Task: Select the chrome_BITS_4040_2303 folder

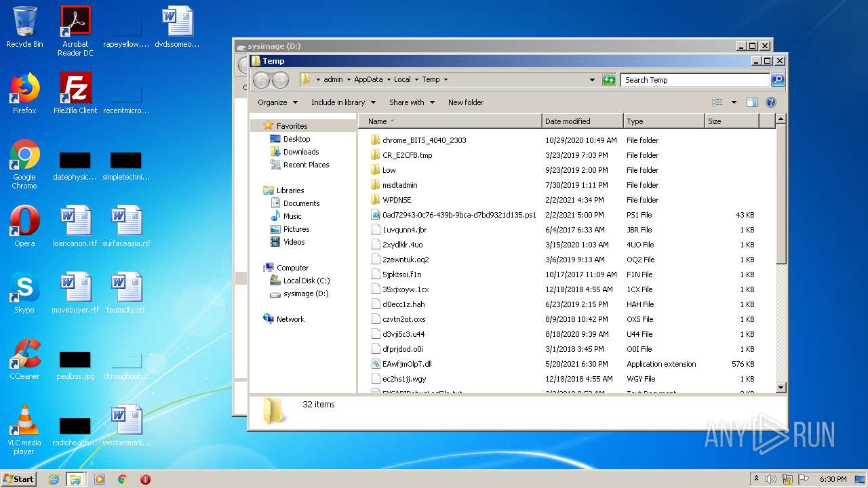Action: point(424,140)
